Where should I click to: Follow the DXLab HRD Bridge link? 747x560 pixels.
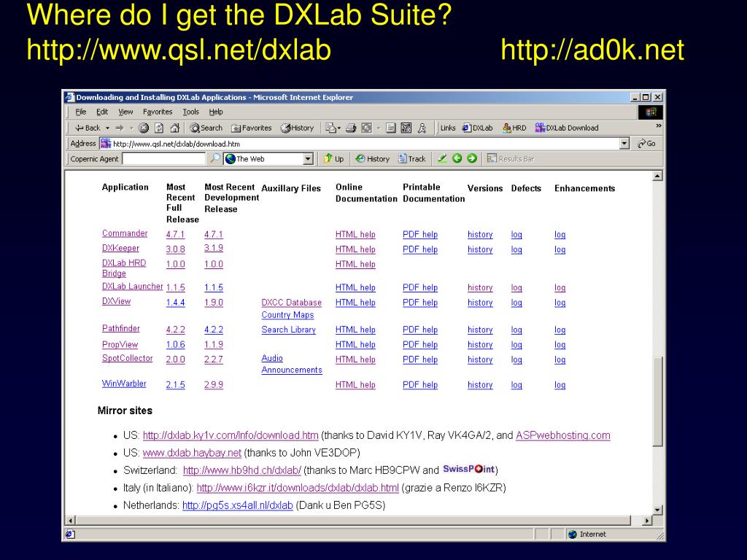pos(124,268)
